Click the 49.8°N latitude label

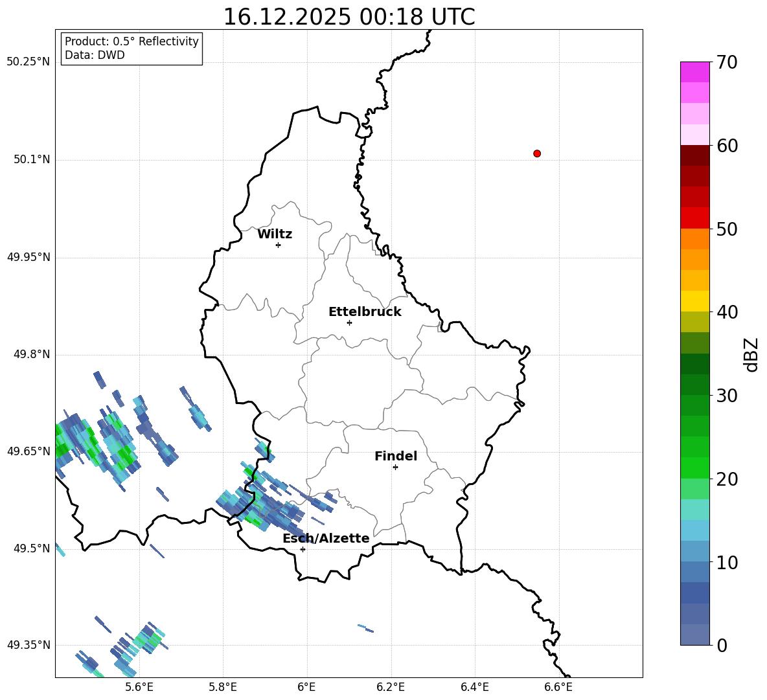click(x=32, y=354)
